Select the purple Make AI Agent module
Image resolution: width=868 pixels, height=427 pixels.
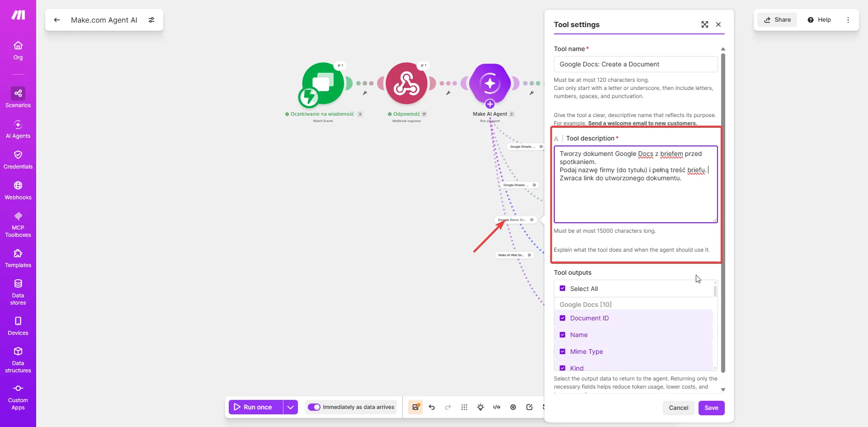(490, 83)
